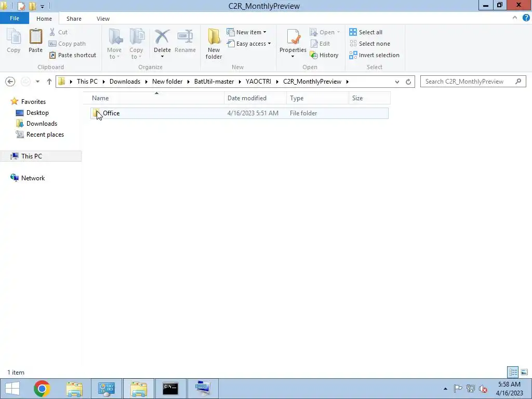Go up one level with Up arrow
Screen dimensions: 532x399
coord(49,82)
